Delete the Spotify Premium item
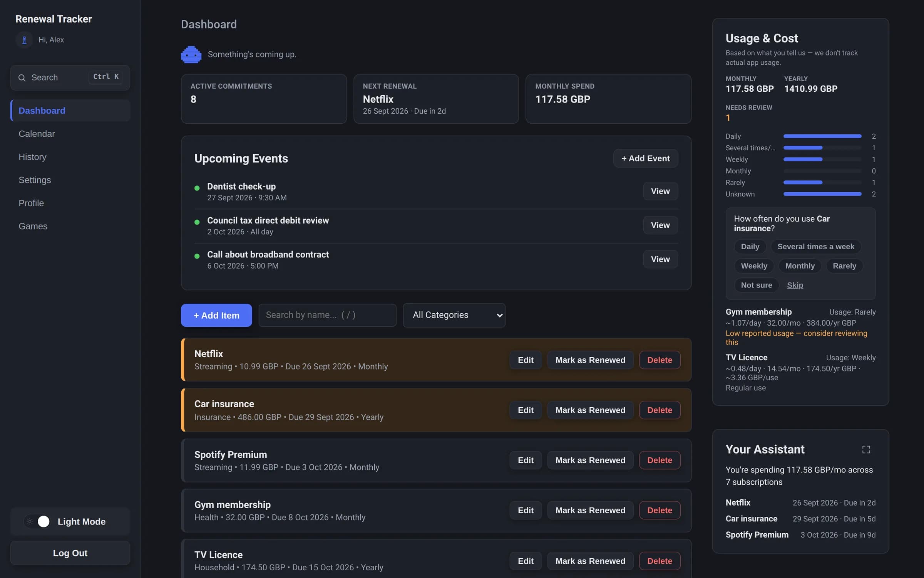Image resolution: width=924 pixels, height=578 pixels. (x=660, y=460)
